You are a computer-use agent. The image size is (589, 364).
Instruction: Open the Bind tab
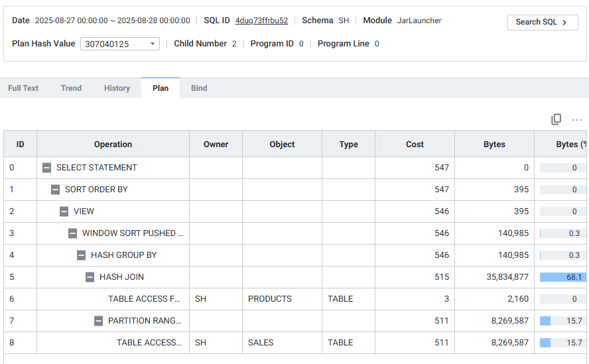(199, 88)
